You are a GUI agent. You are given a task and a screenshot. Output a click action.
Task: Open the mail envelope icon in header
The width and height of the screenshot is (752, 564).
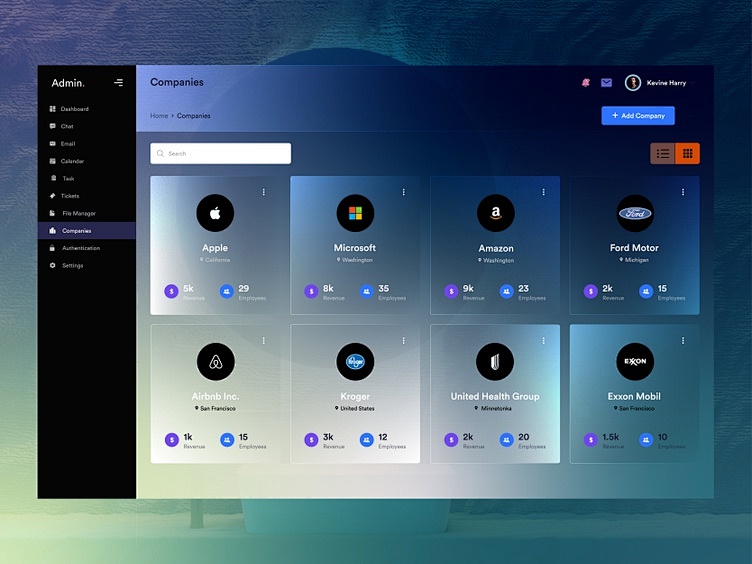(606, 83)
